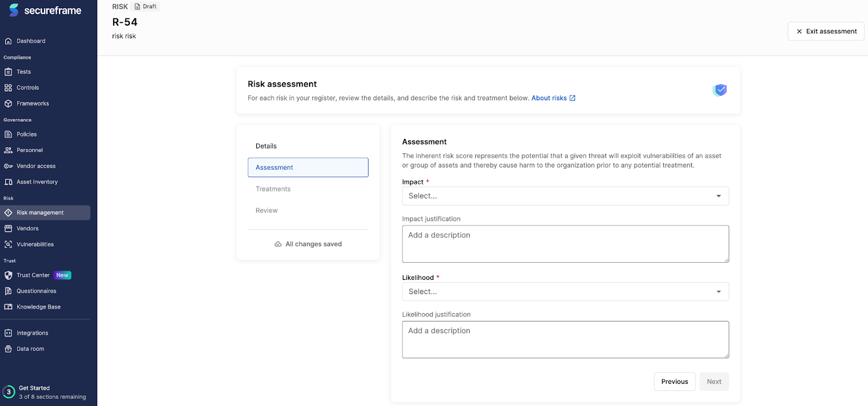Viewport: 868px width, 406px height.
Task: Open the Trust Center shield icon
Action: [x=8, y=275]
